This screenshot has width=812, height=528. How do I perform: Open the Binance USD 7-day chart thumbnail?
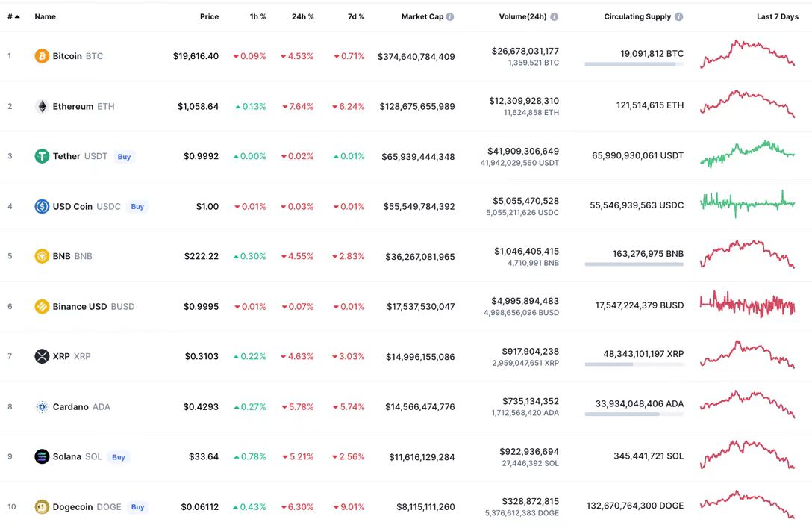(747, 304)
